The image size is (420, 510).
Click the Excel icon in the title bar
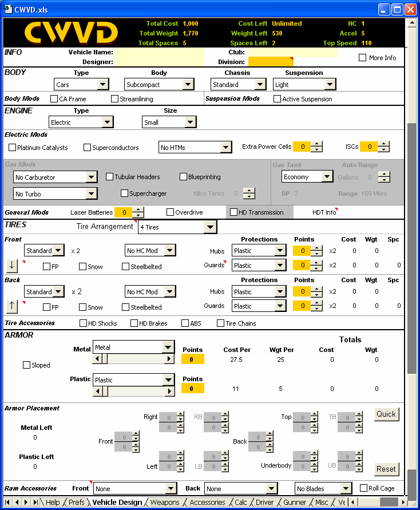click(x=7, y=9)
